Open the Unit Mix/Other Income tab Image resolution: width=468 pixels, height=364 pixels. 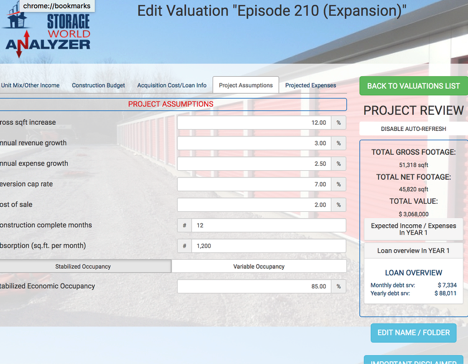30,85
